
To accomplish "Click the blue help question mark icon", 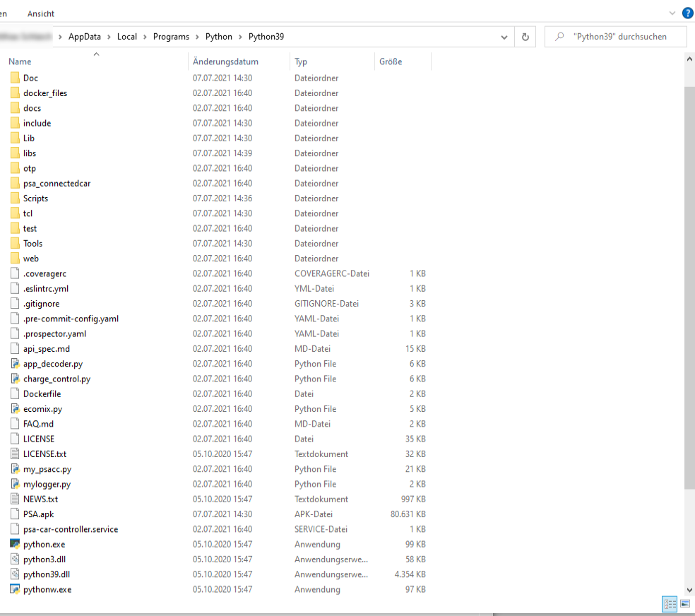I will click(x=687, y=13).
